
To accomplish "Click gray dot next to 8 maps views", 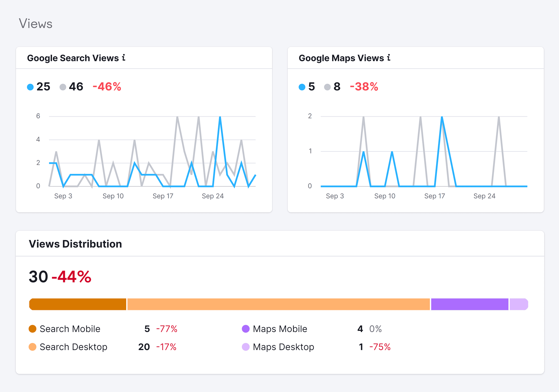I will point(327,87).
